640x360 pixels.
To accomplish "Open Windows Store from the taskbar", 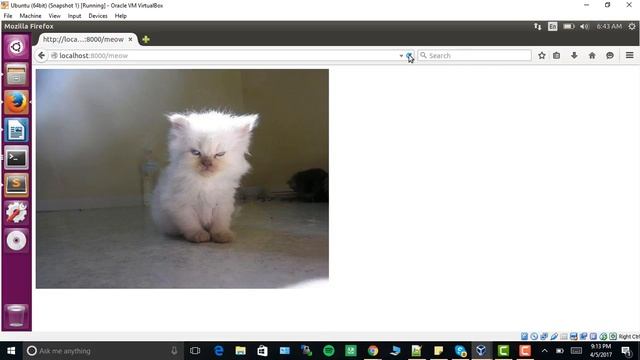I will click(x=262, y=351).
